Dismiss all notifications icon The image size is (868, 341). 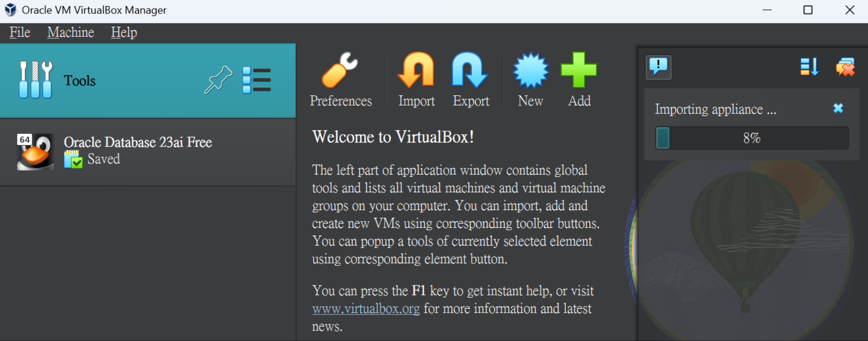coord(845,67)
